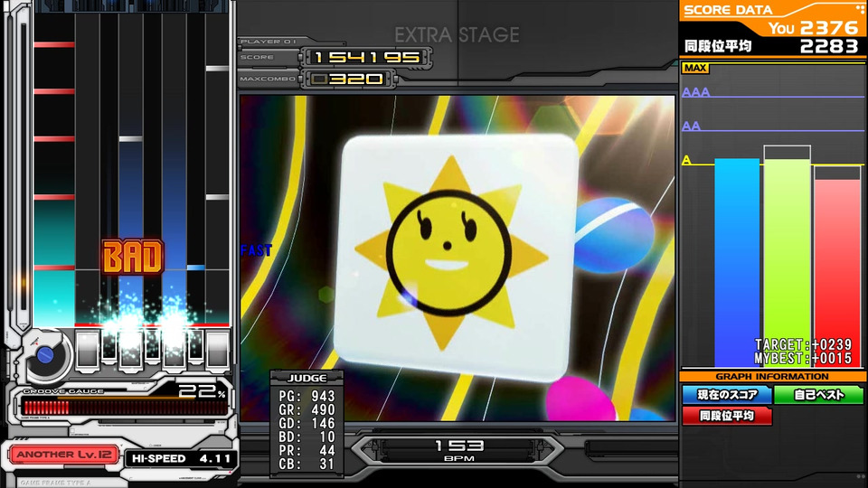
Task: Click the blue FAST timing indicator
Action: [x=256, y=250]
